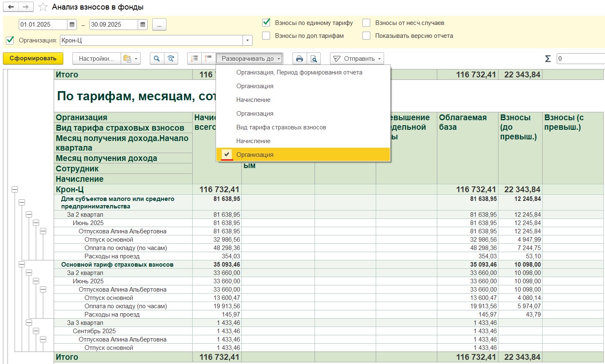
Task: Add report to favorites with star icon
Action: 43,7
